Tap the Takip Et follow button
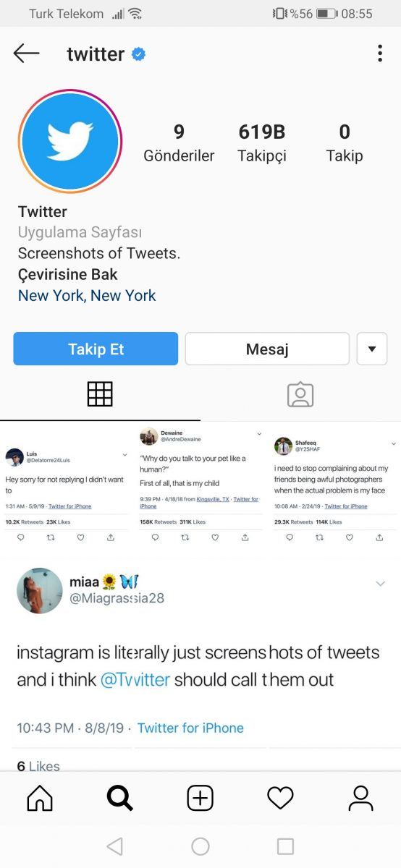Image resolution: width=401 pixels, height=868 pixels. pos(96,349)
